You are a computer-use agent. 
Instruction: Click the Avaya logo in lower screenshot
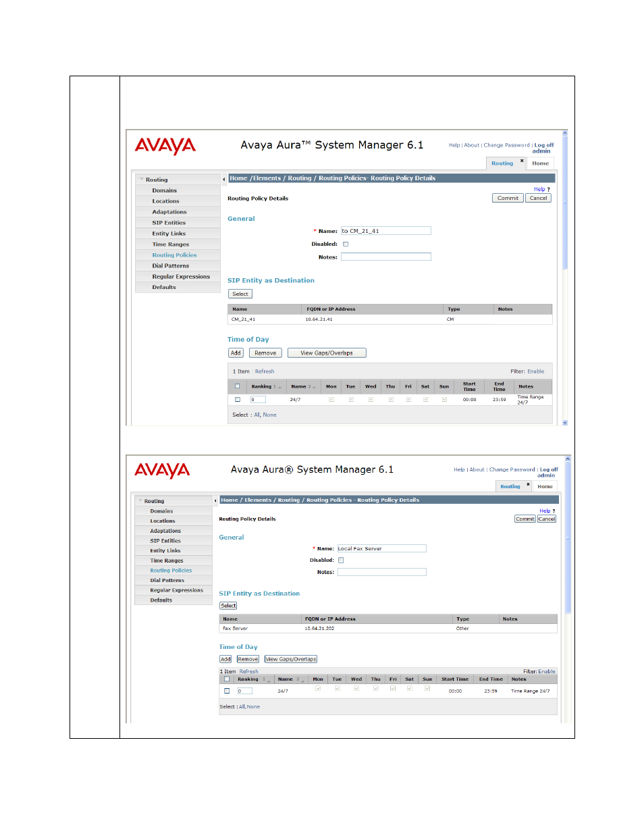click(x=162, y=470)
